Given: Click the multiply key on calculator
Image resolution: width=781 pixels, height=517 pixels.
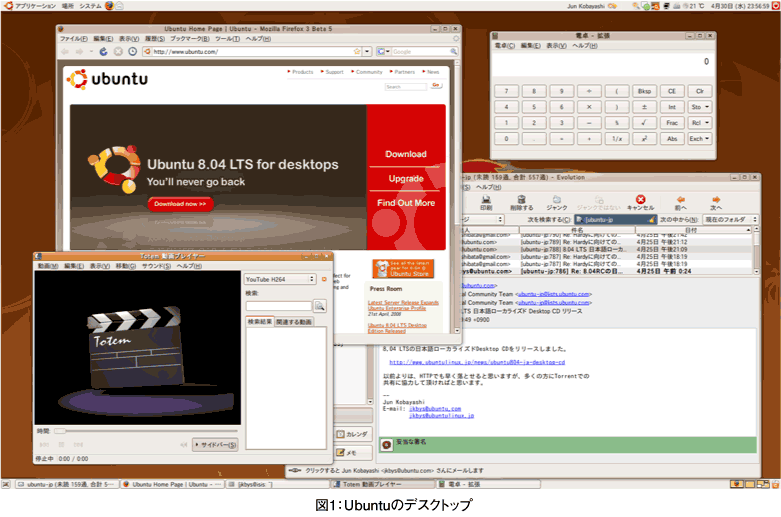Looking at the screenshot, I should 589,107.
